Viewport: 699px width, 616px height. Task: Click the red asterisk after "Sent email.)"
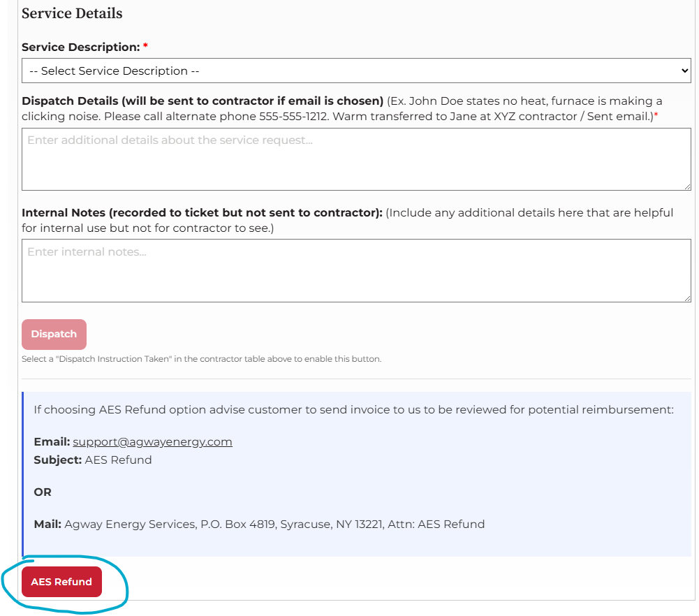pos(656,116)
